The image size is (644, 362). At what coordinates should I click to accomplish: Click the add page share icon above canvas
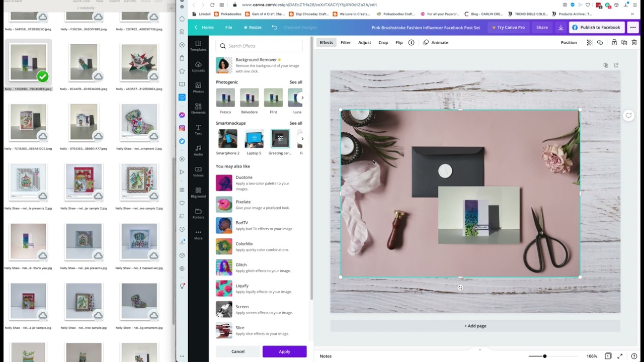[616, 65]
